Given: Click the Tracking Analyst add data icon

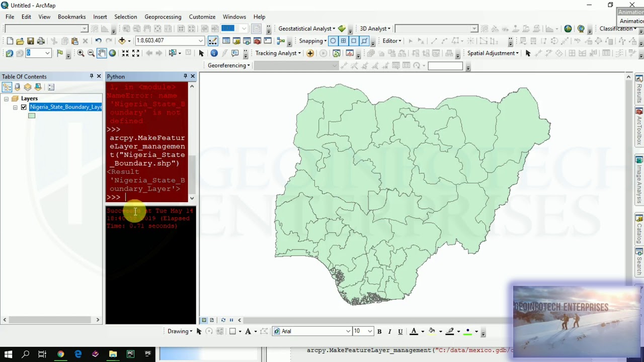Looking at the screenshot, I should [310, 53].
